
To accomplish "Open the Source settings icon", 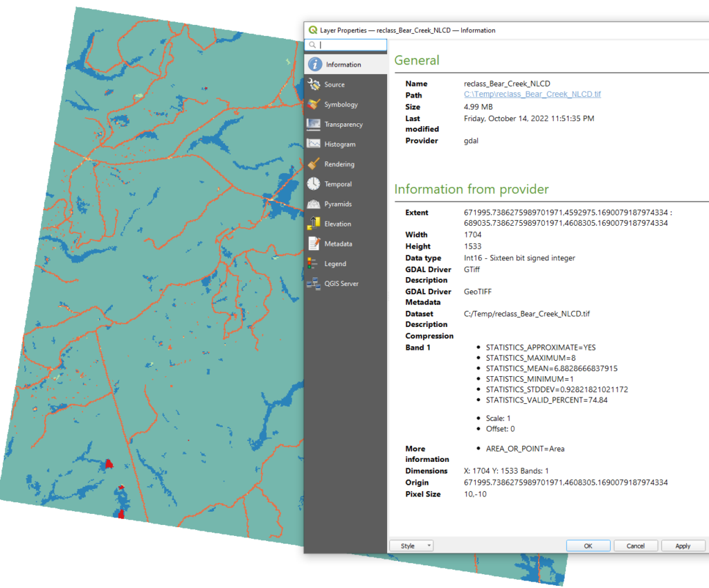I will [314, 84].
